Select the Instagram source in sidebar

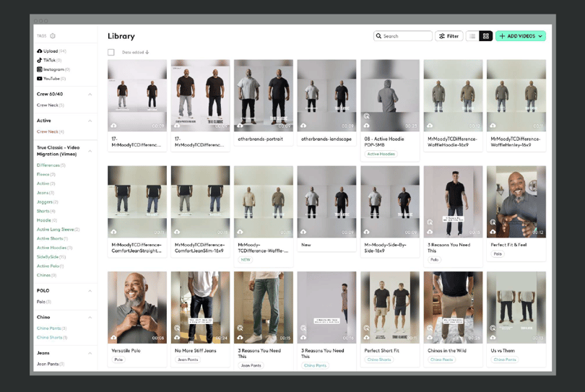pos(53,69)
